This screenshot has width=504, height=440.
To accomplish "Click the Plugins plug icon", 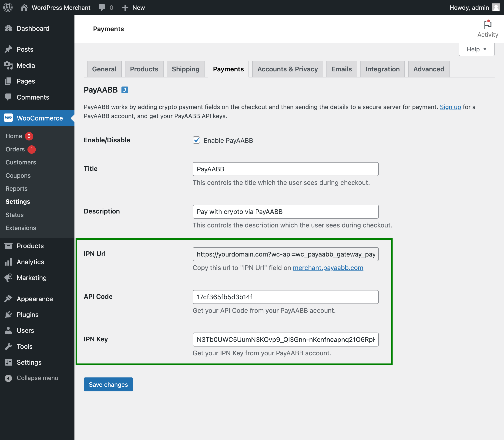I will [8, 314].
